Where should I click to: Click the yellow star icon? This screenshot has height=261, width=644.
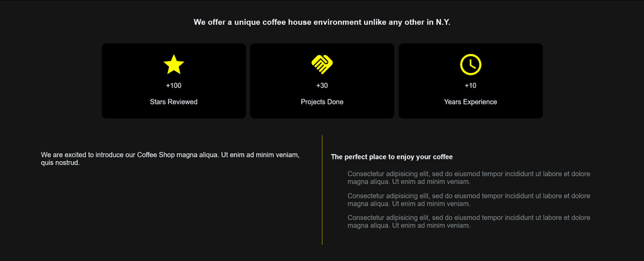(174, 65)
